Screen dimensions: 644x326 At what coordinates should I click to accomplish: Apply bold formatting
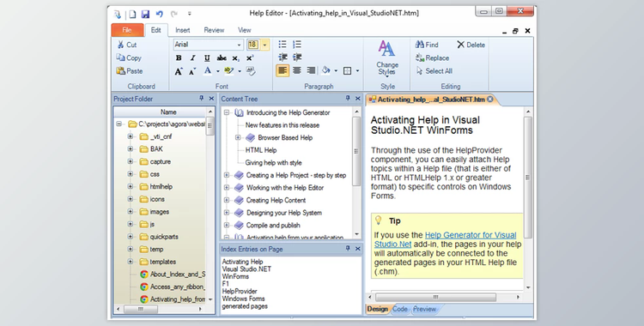pos(179,57)
